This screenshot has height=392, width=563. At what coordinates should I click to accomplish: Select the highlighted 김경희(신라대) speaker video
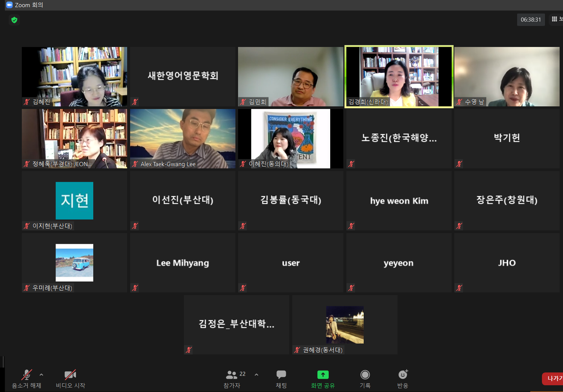coord(399,77)
